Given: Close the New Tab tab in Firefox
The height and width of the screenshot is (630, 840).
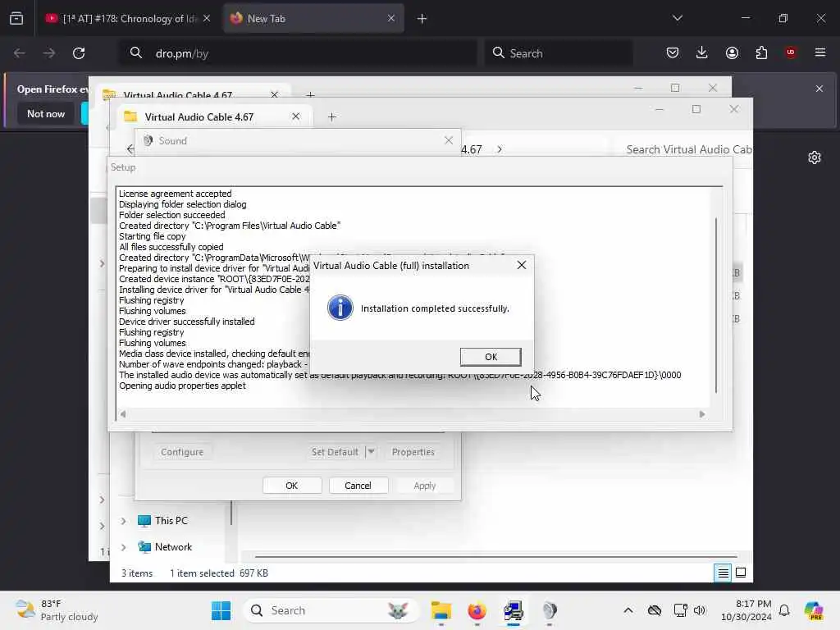Looking at the screenshot, I should pos(391,19).
